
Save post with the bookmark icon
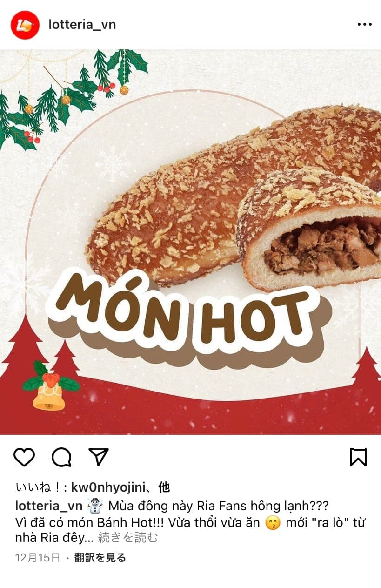[x=358, y=457]
